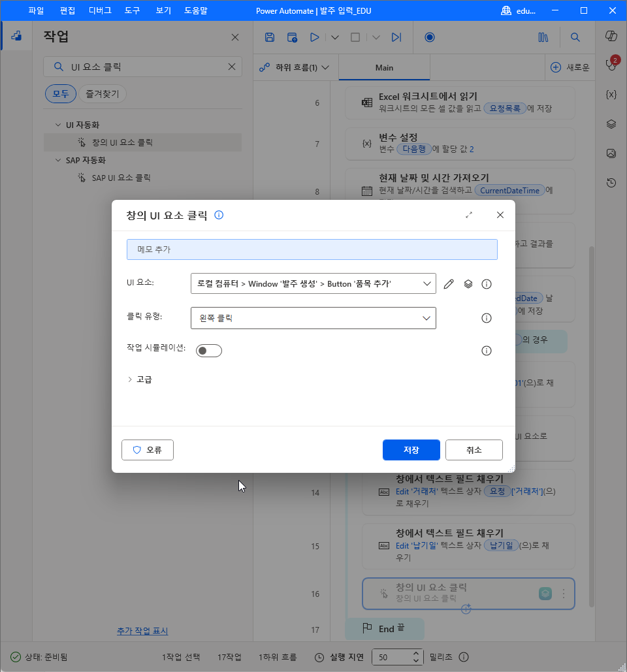This screenshot has width=627, height=672.
Task: Expand the dialog with resize arrows icon
Action: (469, 215)
